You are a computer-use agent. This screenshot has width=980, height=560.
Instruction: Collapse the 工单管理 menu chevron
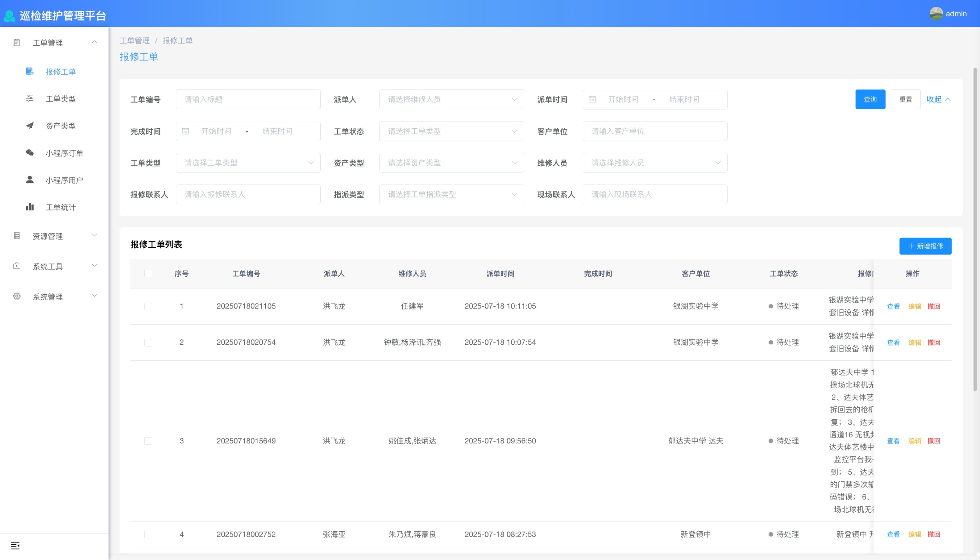(x=95, y=42)
